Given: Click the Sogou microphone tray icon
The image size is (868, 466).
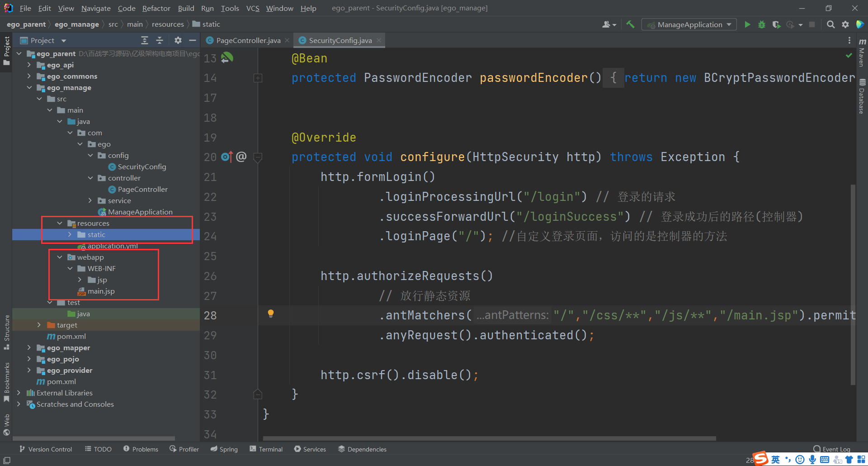Looking at the screenshot, I should pyautogui.click(x=812, y=460).
